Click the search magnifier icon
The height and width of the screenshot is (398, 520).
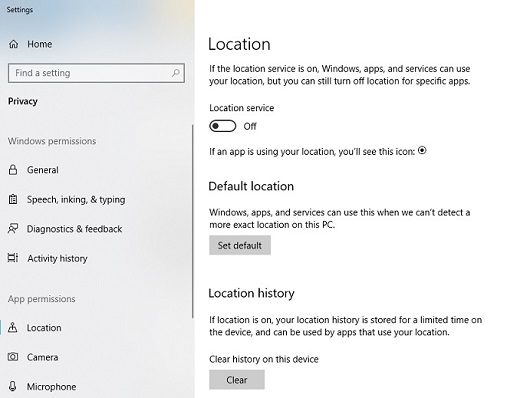pyautogui.click(x=176, y=73)
